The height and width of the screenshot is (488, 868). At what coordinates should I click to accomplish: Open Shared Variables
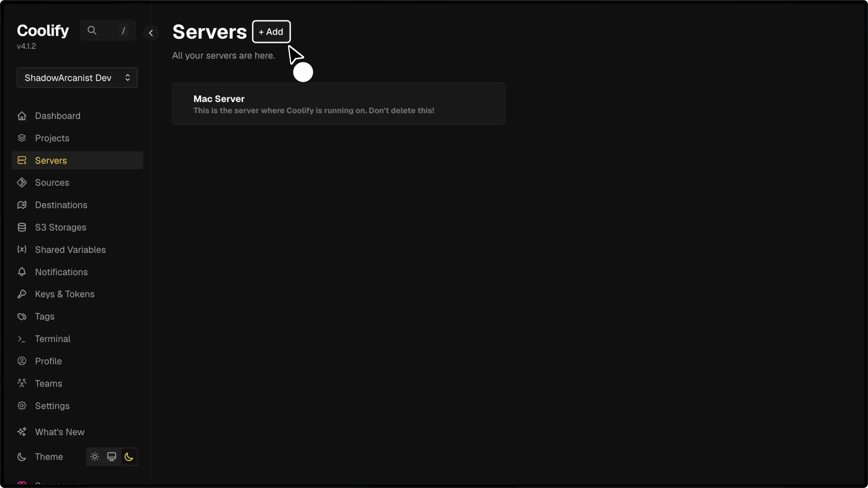[x=77, y=249]
